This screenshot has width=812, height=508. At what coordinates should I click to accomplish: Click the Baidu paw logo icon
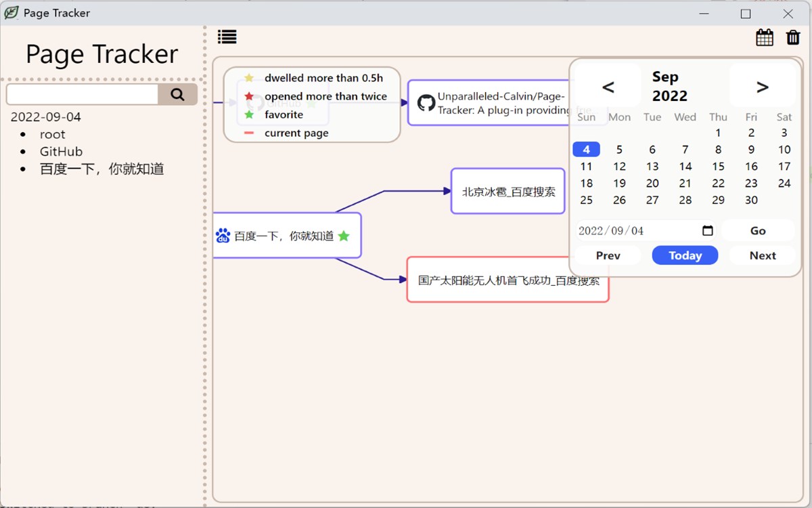tap(223, 235)
